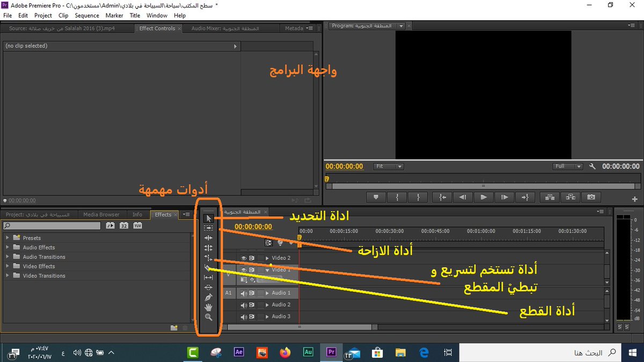This screenshot has width=644, height=362.
Task: Go to Out point
Action: 525,197
